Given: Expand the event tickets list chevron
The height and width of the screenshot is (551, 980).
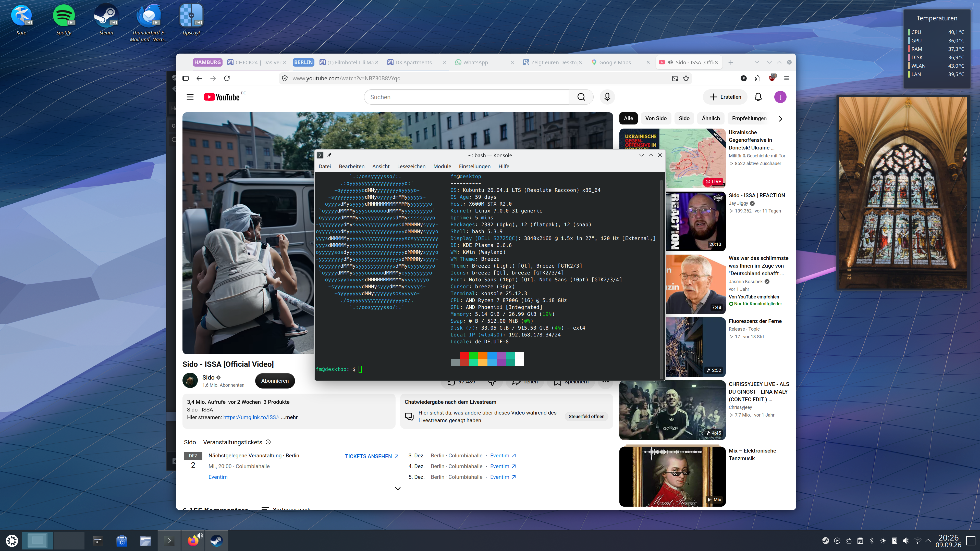Looking at the screenshot, I should [x=398, y=489].
